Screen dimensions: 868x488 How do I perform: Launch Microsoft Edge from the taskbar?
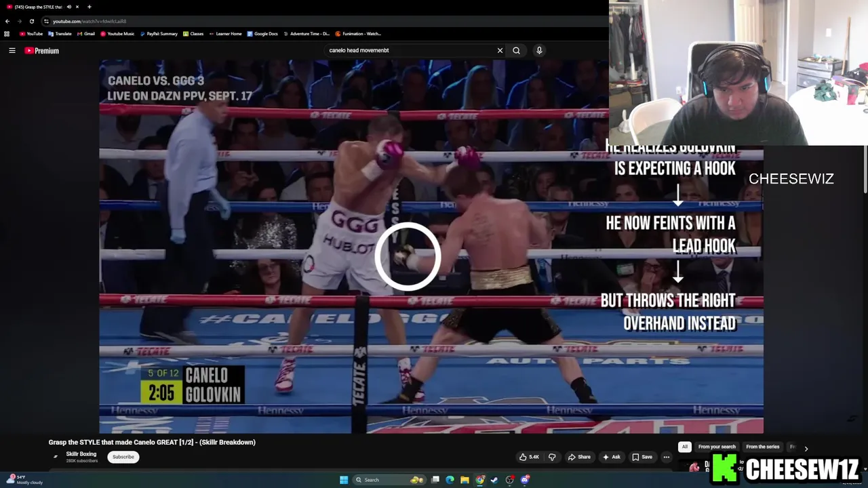(x=450, y=480)
